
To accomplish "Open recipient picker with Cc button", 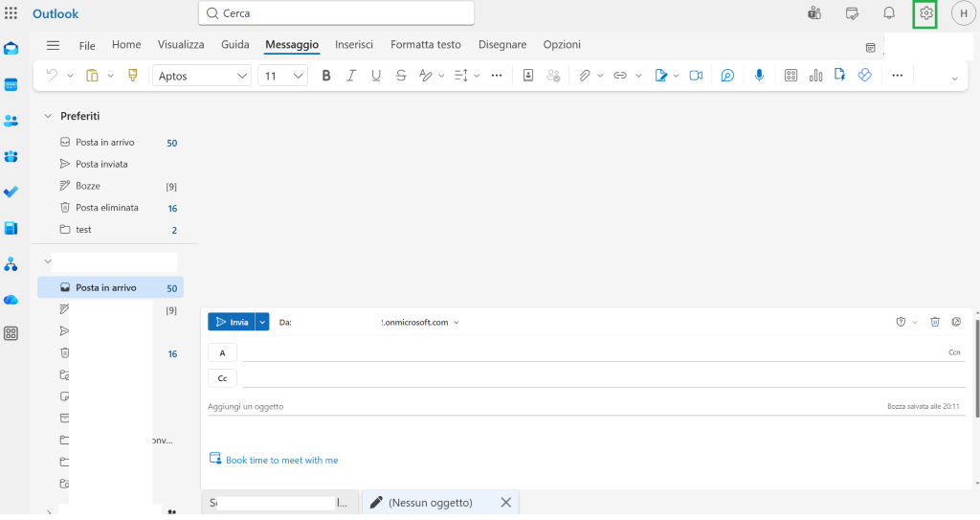I will point(222,378).
